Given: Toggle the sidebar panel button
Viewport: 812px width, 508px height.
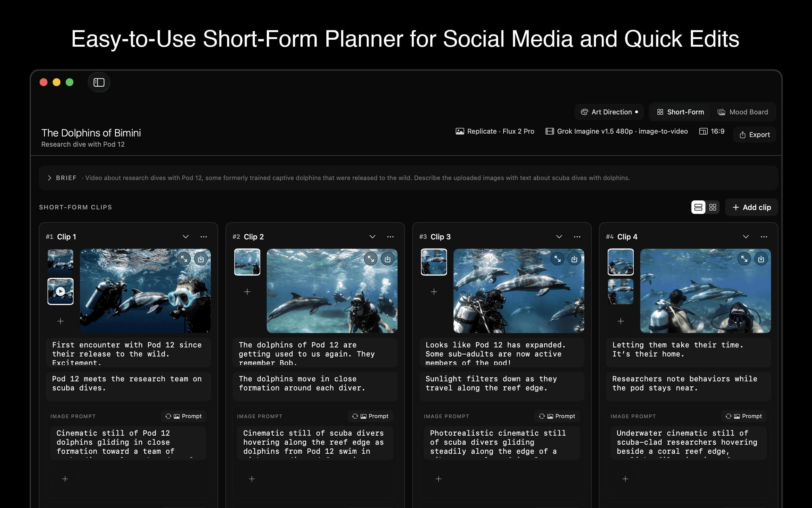Looking at the screenshot, I should [x=99, y=82].
